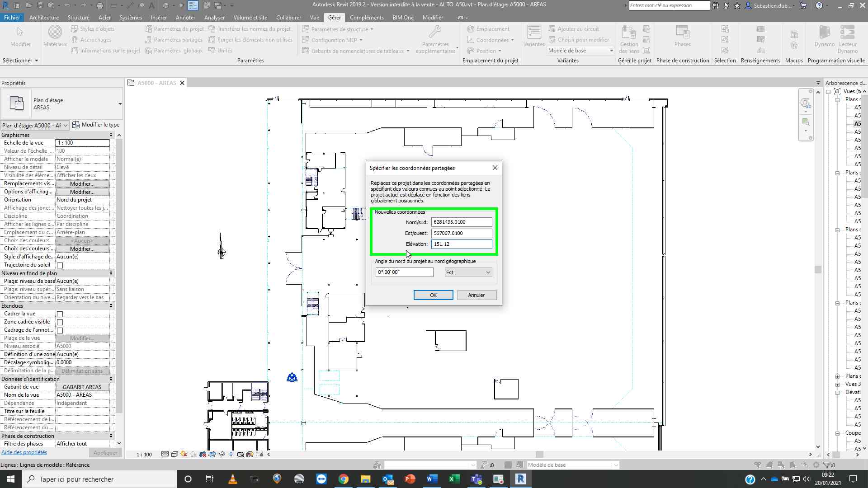This screenshot has height=488, width=868.
Task: Open Informations sur le projet
Action: click(106, 51)
